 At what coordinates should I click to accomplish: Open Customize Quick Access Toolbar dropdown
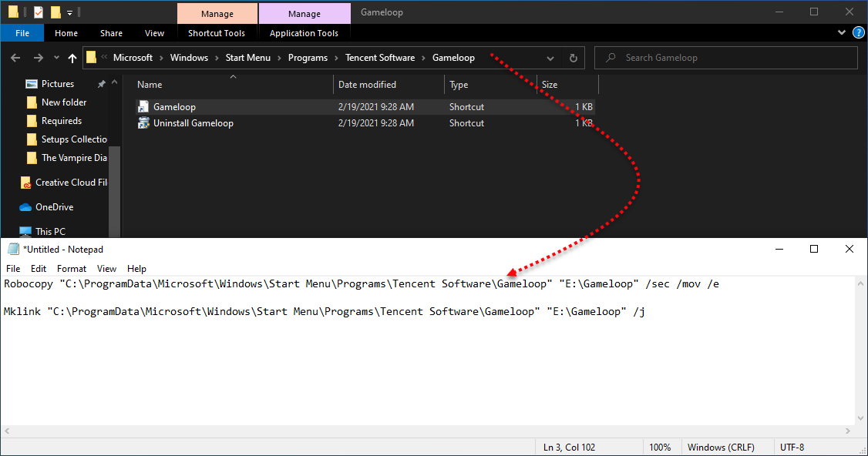pos(69,12)
